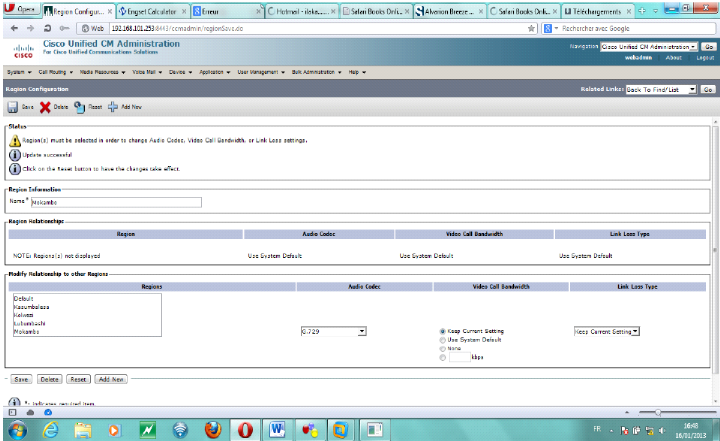The width and height of the screenshot is (720, 441).
Task: Click the Add New plus icon
Action: pyautogui.click(x=113, y=106)
